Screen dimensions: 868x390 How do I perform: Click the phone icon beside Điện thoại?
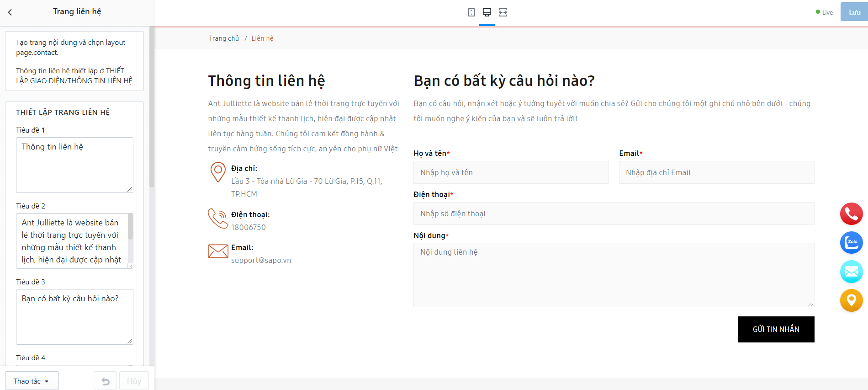click(x=218, y=218)
